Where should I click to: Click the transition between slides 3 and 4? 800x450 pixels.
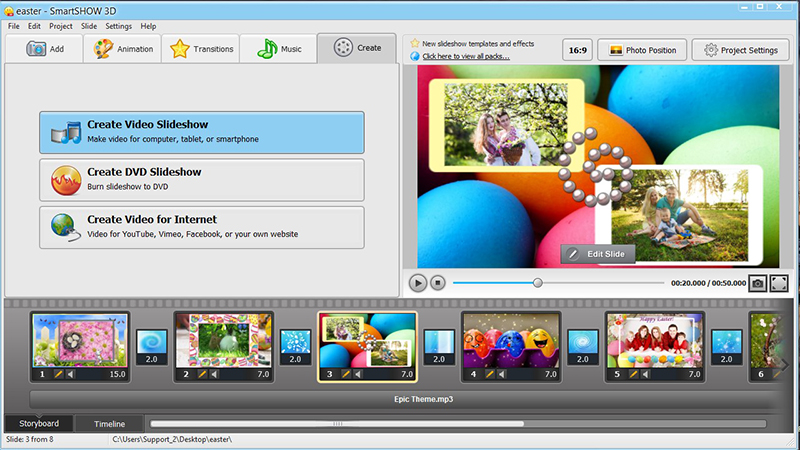(x=439, y=347)
